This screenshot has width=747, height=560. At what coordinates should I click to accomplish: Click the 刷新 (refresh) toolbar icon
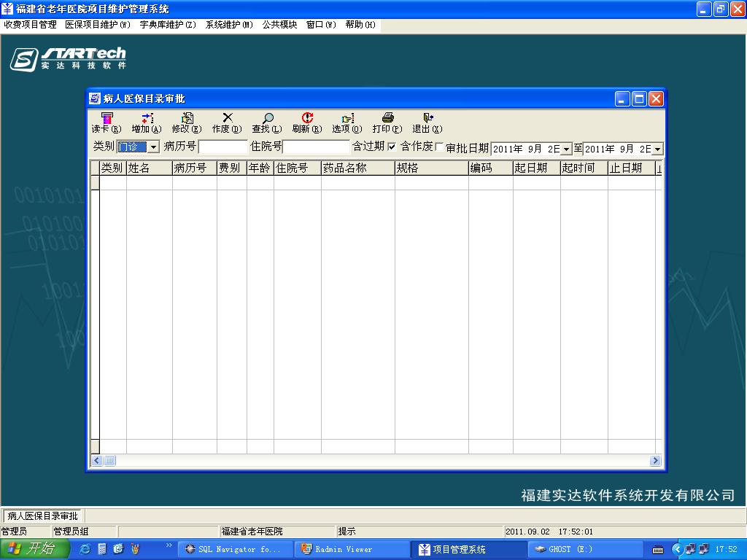pyautogui.click(x=307, y=122)
